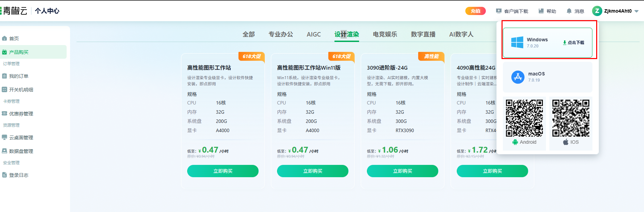This screenshot has width=644, height=212.
Task: Click the 618大促 badge on first card
Action: coord(251,56)
